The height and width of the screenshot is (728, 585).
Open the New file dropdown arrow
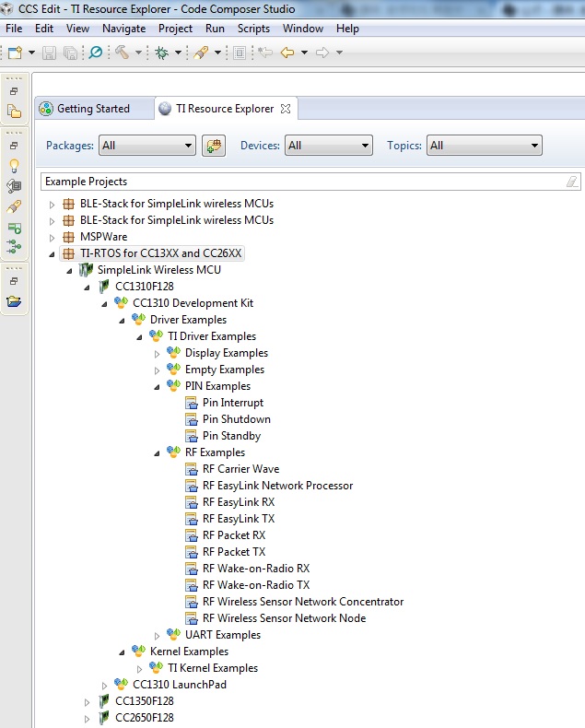click(x=31, y=53)
